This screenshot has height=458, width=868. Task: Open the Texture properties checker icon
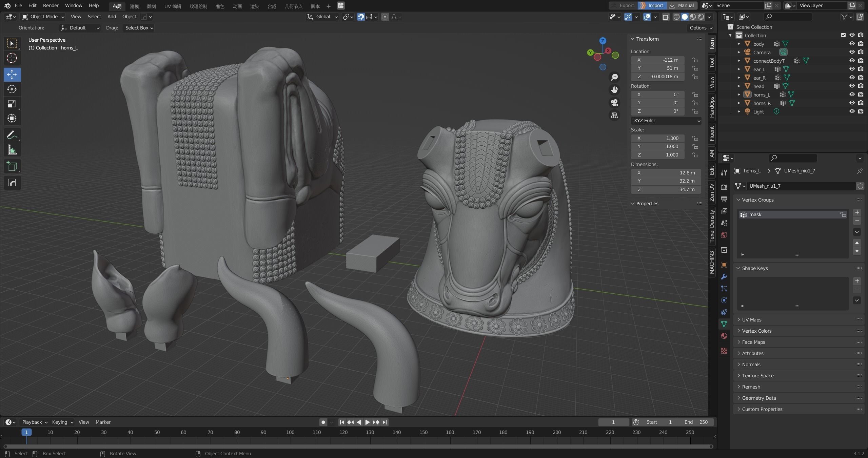(724, 351)
